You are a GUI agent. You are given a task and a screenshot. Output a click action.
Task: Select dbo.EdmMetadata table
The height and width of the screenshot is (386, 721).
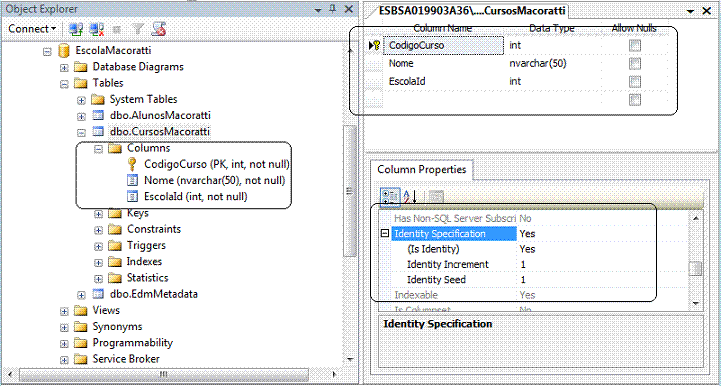click(x=154, y=294)
